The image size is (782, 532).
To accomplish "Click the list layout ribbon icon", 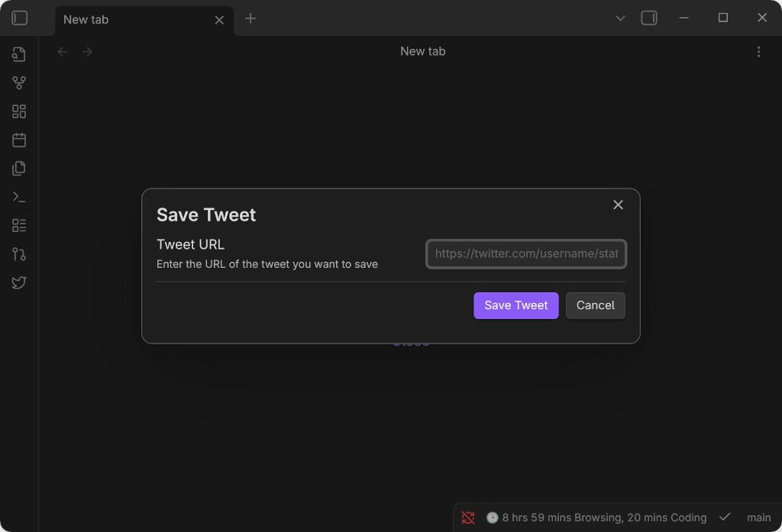I will click(x=19, y=225).
